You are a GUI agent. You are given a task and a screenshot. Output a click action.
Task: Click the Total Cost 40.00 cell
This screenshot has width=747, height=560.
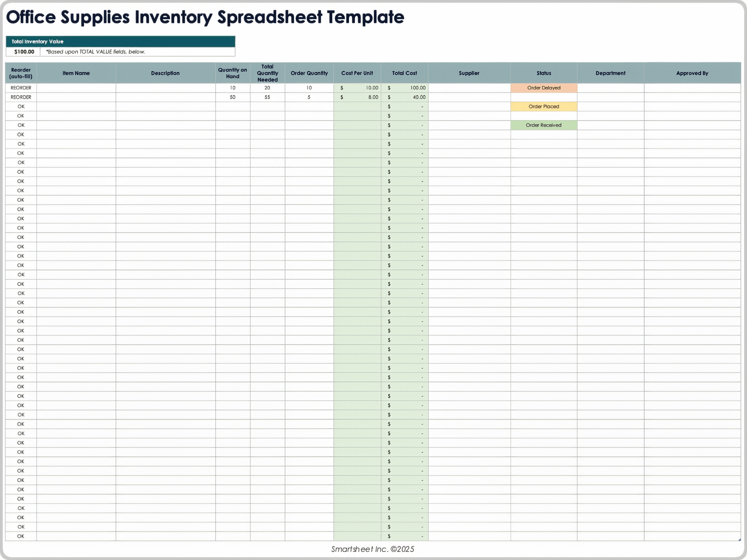pos(405,97)
